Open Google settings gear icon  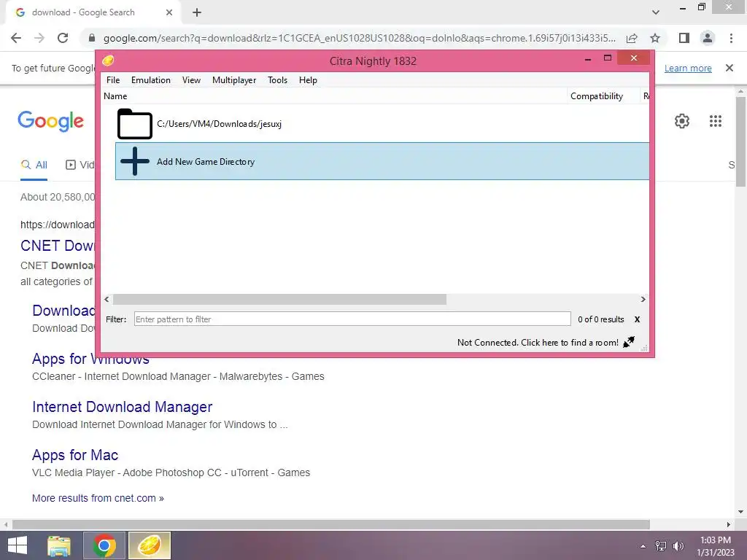pyautogui.click(x=682, y=121)
